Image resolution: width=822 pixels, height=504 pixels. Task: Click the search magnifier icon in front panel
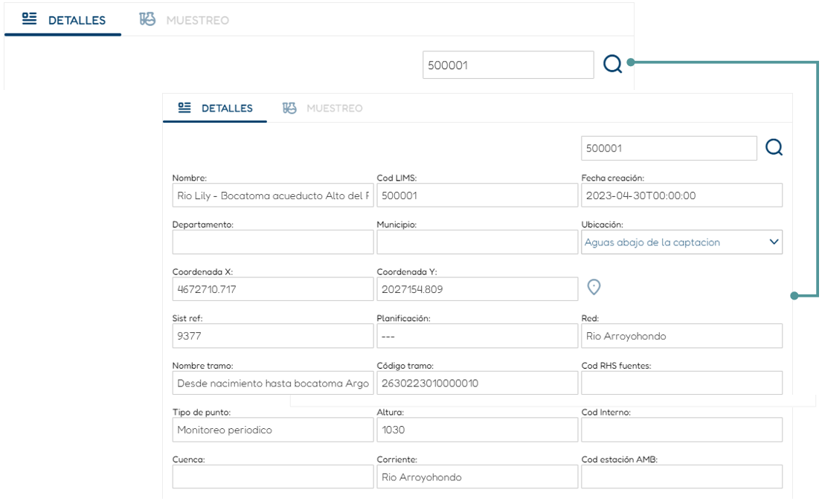tap(774, 148)
